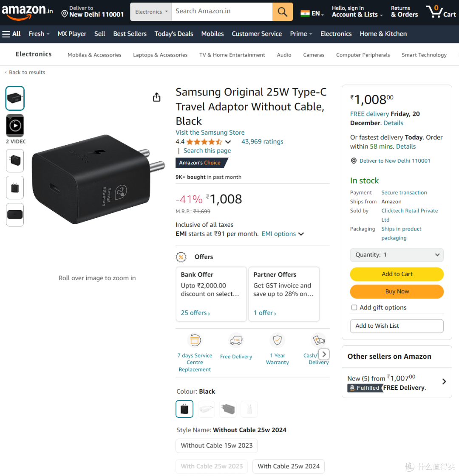The width and height of the screenshot is (459, 476).
Task: Go to Laptops & Accessories category
Action: tap(160, 55)
